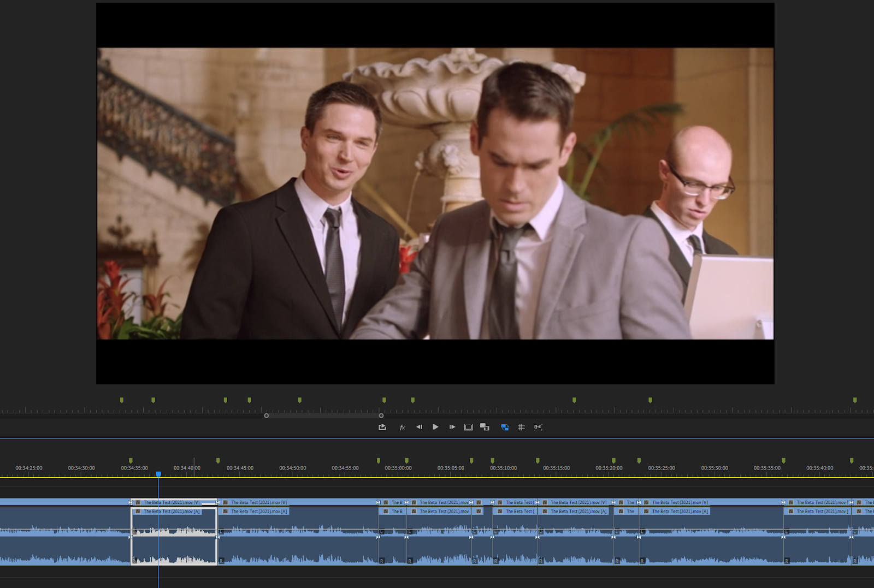Image resolution: width=874 pixels, height=588 pixels.
Task: Jump to 00:35:05:00 on the timeline ruler
Action: pos(451,468)
